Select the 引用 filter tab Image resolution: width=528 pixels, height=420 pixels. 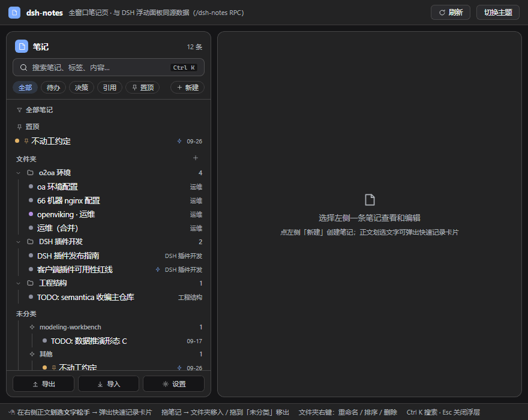pos(109,88)
